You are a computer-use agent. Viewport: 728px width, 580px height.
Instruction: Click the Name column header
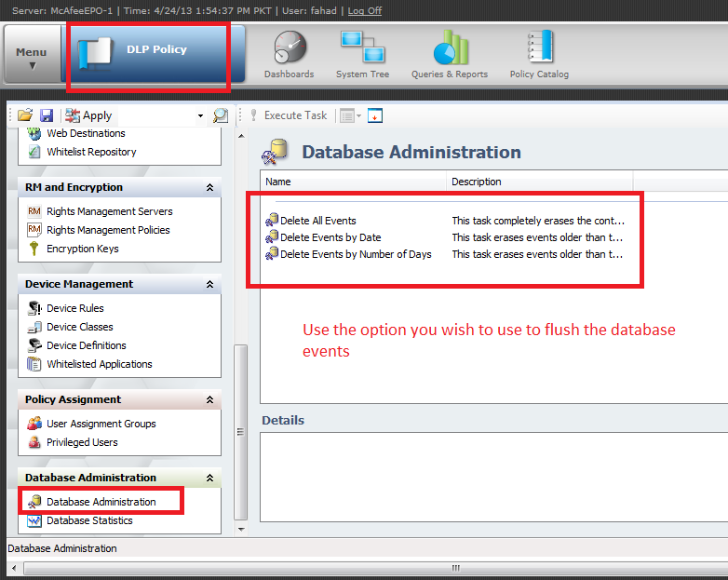[x=354, y=182]
